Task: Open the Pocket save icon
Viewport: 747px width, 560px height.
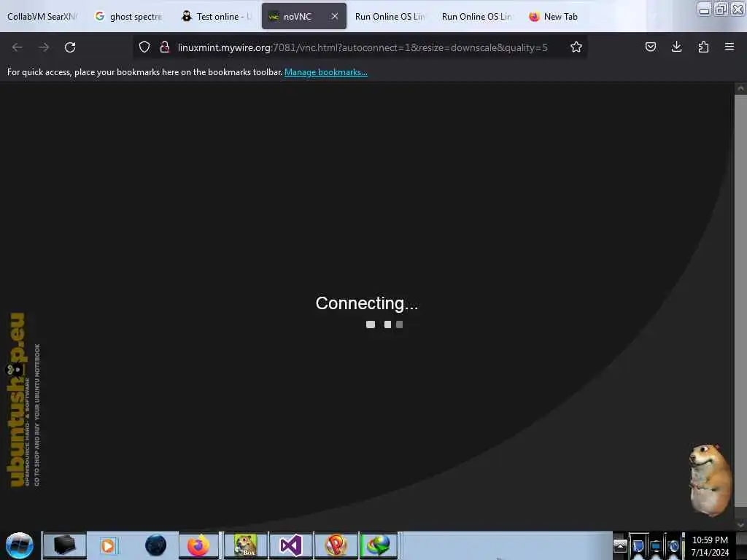Action: [650, 47]
